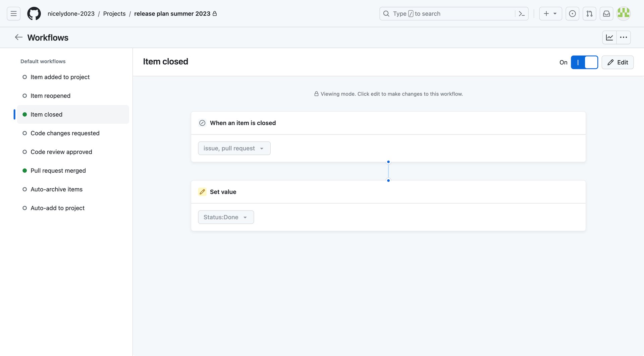Image resolution: width=644 pixels, height=356 pixels.
Task: Open the ellipsis options menu for workflows
Action: click(x=624, y=37)
